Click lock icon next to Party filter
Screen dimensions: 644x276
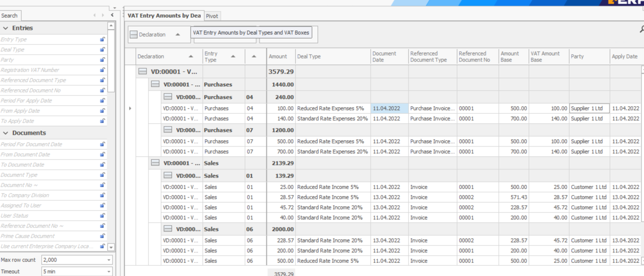coord(102,60)
